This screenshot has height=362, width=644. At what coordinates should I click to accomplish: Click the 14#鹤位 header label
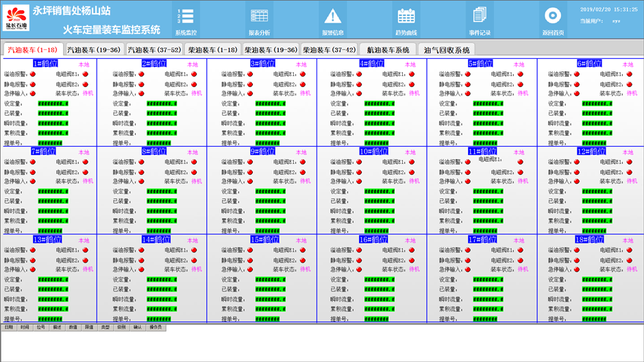click(156, 240)
